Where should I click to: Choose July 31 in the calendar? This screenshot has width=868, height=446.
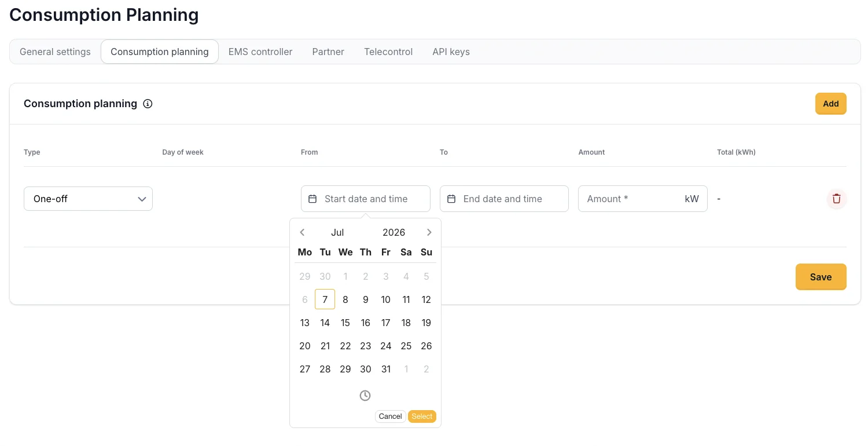pyautogui.click(x=386, y=369)
